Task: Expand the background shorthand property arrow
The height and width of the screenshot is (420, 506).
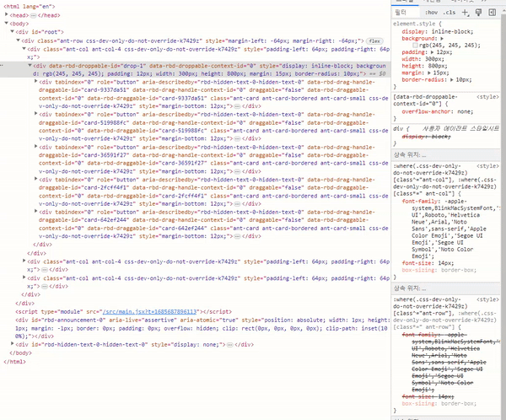Action: coord(442,39)
